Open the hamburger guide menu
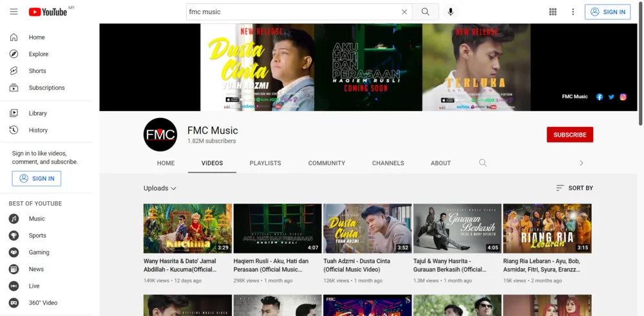The width and height of the screenshot is (644, 316). (x=14, y=12)
